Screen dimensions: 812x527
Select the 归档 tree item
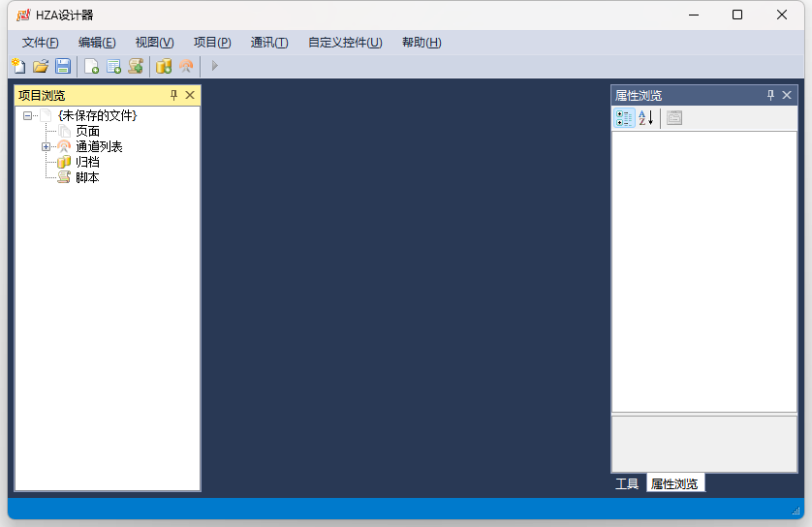click(x=87, y=162)
